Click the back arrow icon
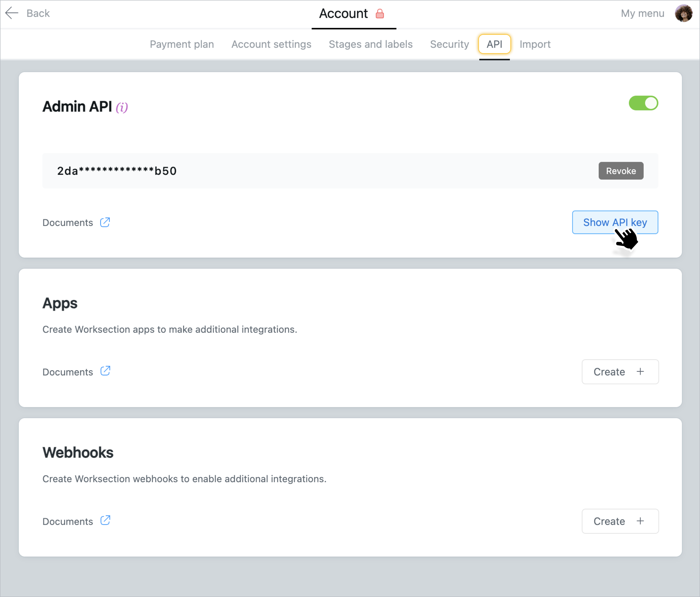 click(11, 13)
